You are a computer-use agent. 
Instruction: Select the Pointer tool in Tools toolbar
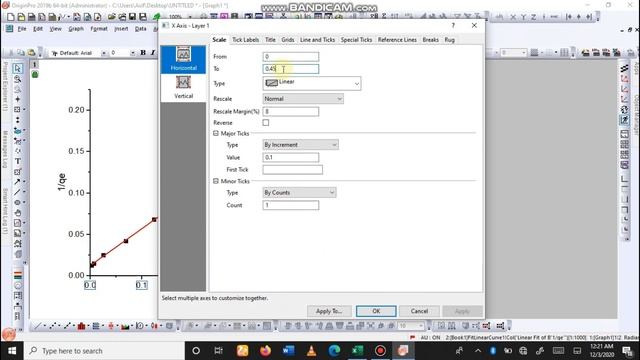pos(18,68)
